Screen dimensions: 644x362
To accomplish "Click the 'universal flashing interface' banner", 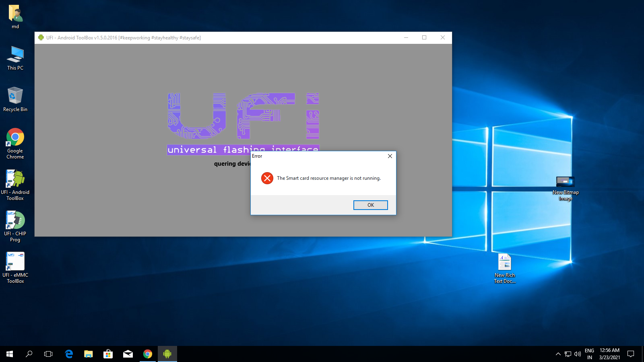I will (243, 150).
